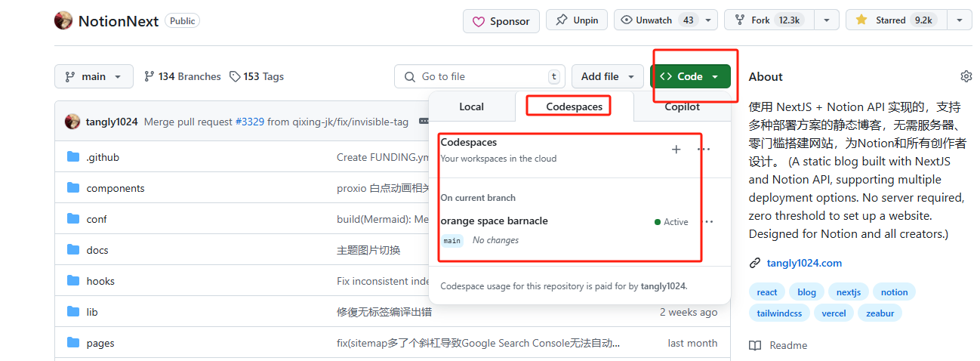Click the zeabur topic tag
980x361 pixels.
880,313
